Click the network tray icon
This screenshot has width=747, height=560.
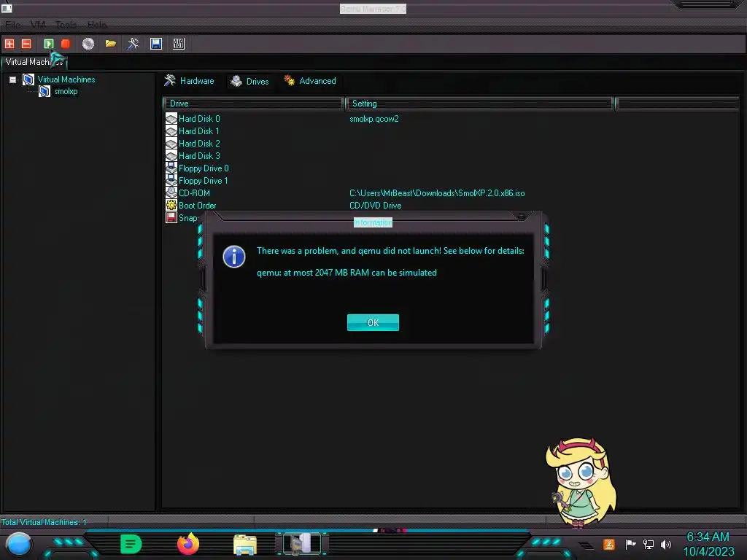click(649, 544)
